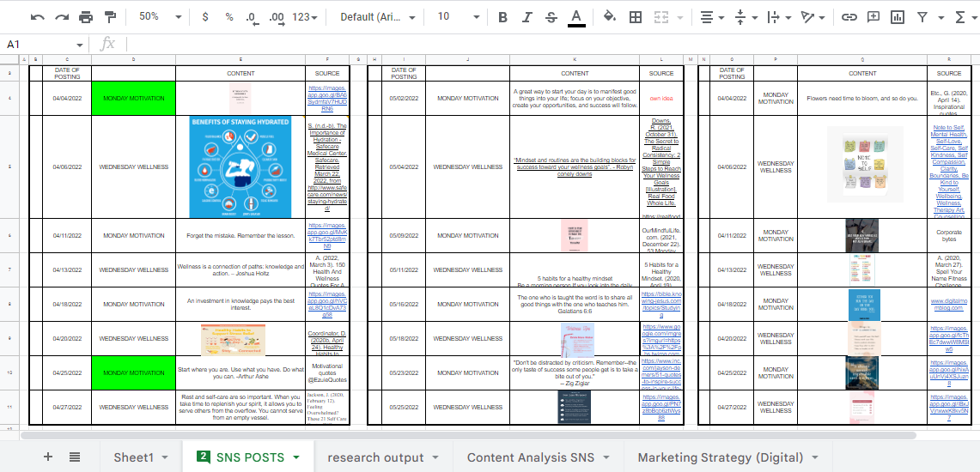The image size is (980, 472).
Task: Click the Name Box showing A1
Action: [44, 45]
